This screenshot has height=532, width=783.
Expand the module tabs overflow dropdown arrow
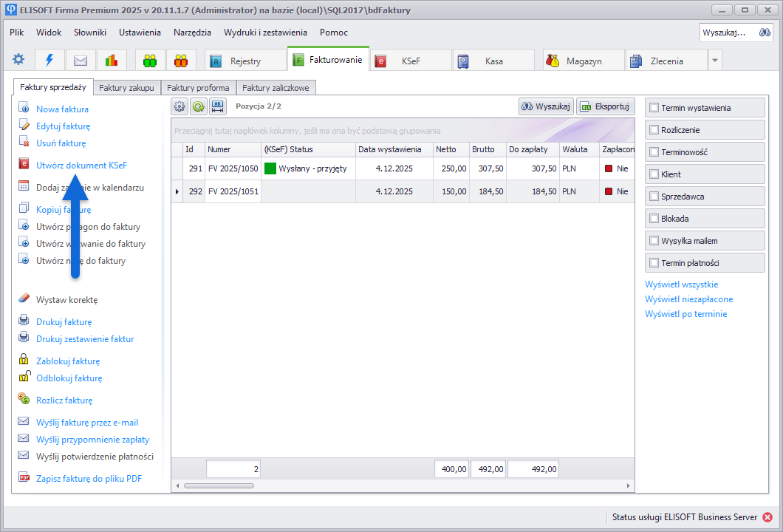coord(714,61)
